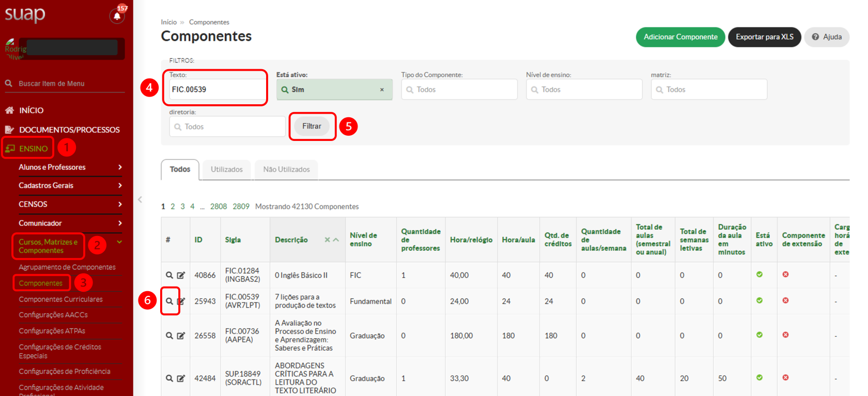Open Configurações de Proficiência menu item
Screen dimensions: 868x396
tap(65, 371)
